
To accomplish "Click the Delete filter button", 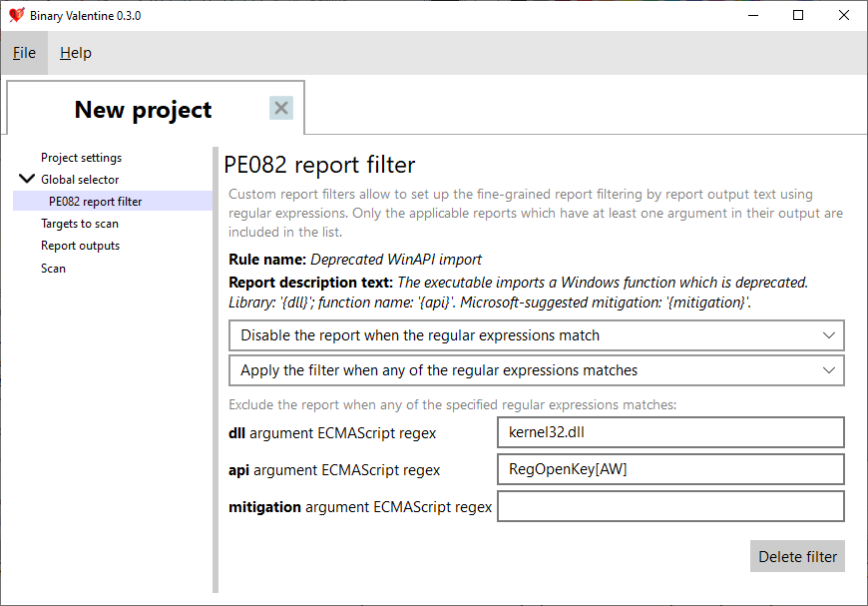I will (x=798, y=556).
